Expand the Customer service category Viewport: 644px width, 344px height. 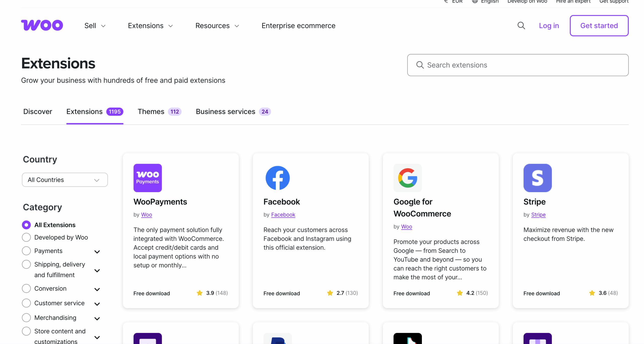(97, 304)
